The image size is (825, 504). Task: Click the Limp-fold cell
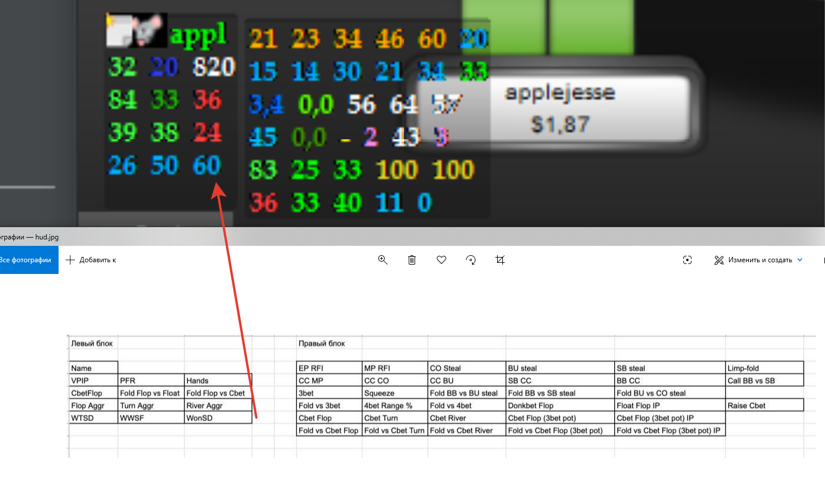tap(765, 368)
